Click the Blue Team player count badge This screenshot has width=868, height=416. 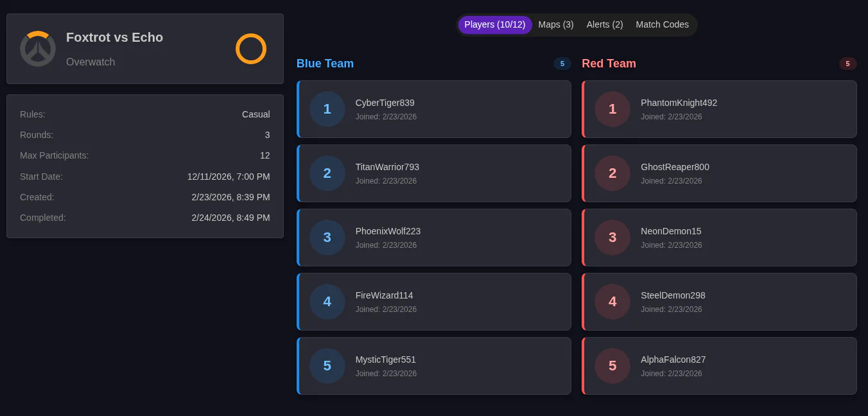(562, 64)
